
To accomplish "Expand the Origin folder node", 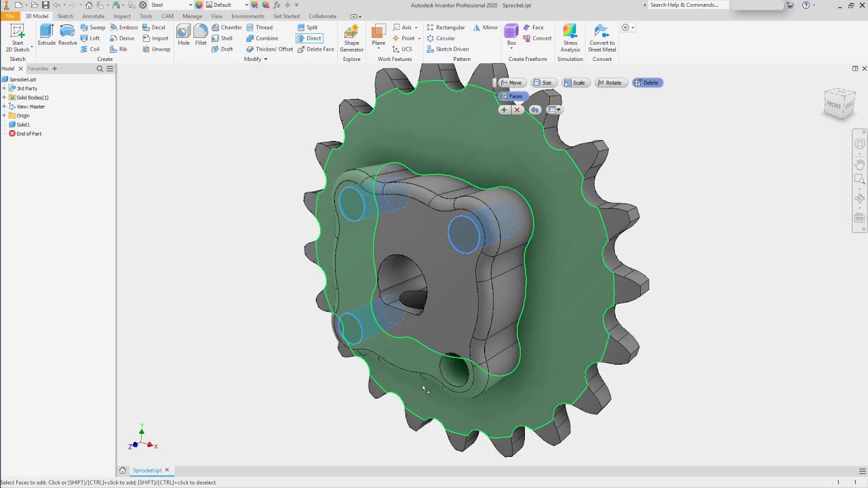I will pos(4,116).
